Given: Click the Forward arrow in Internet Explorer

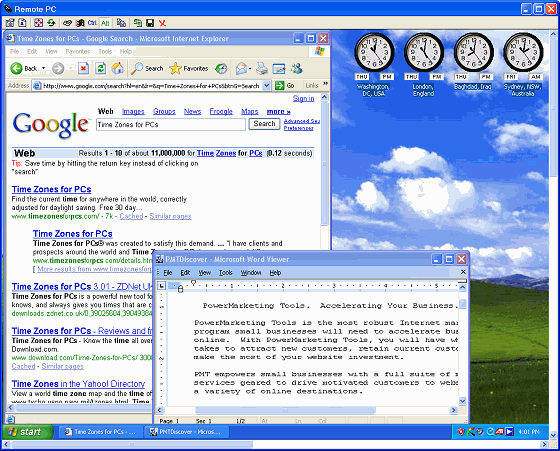Looking at the screenshot, I should pos(58,68).
